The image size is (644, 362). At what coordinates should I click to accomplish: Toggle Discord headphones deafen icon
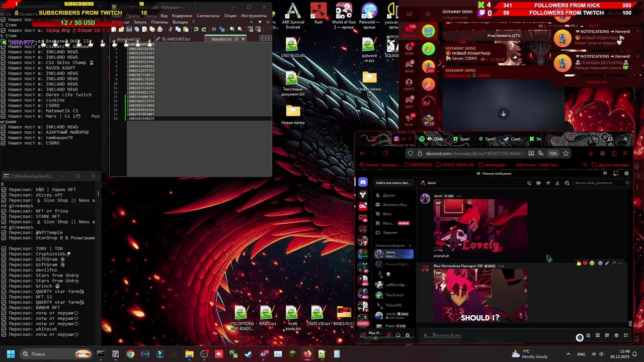pyautogui.click(x=398, y=335)
